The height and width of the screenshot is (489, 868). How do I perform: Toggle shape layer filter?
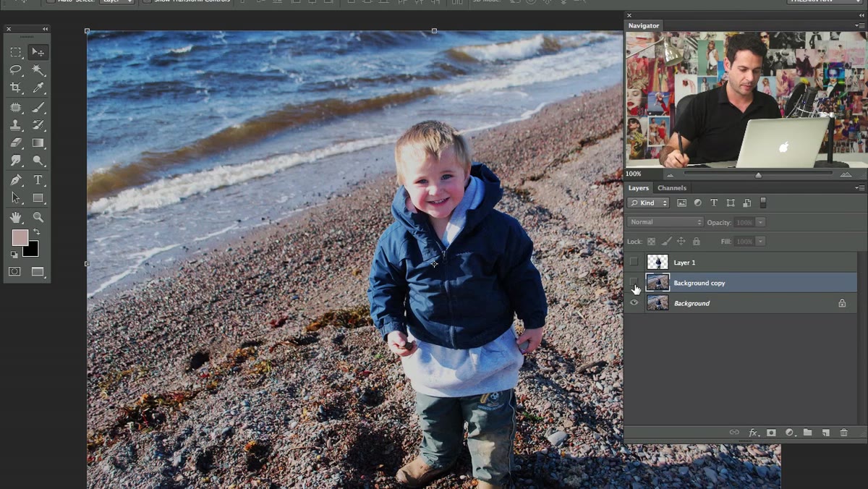[x=731, y=203]
